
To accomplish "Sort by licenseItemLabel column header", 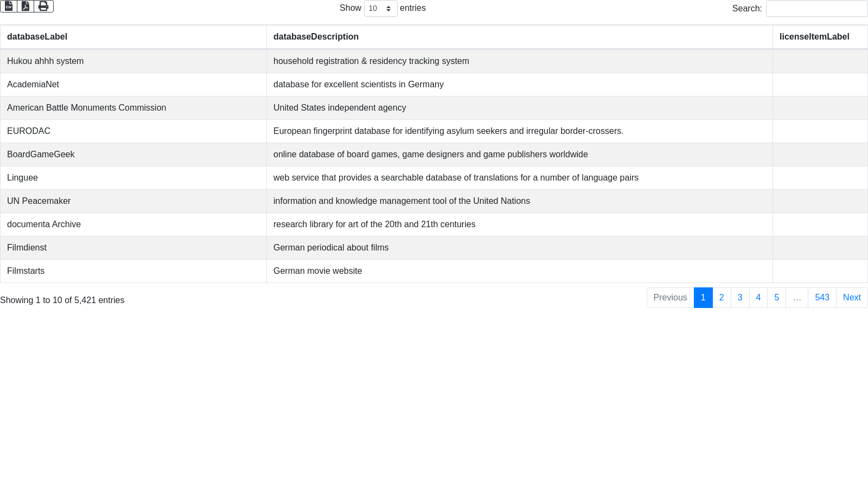I will [820, 37].
